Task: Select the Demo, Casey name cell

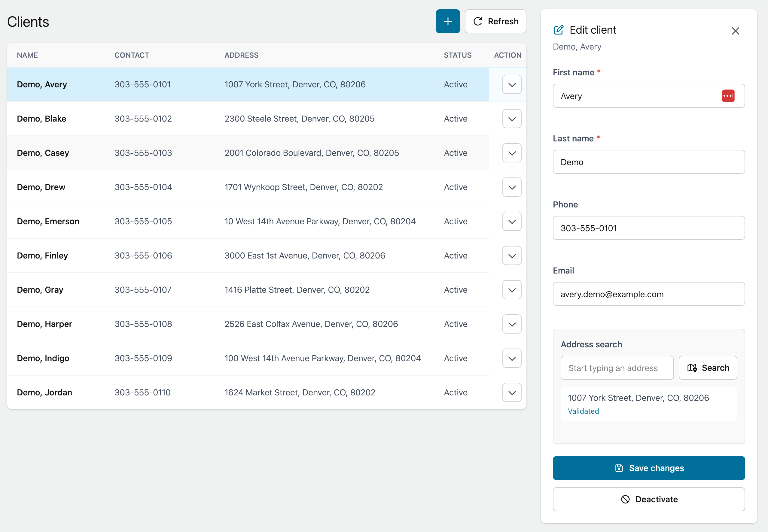Action: (43, 153)
